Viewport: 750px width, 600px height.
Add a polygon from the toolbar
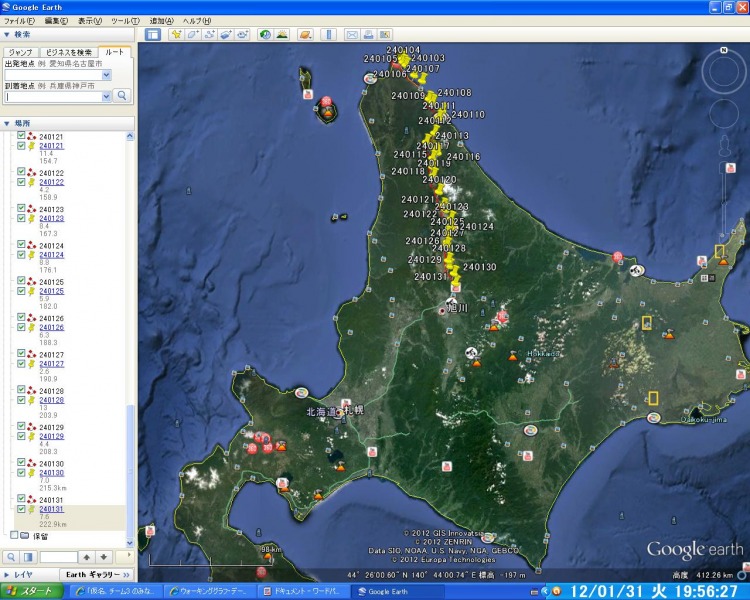[x=193, y=34]
